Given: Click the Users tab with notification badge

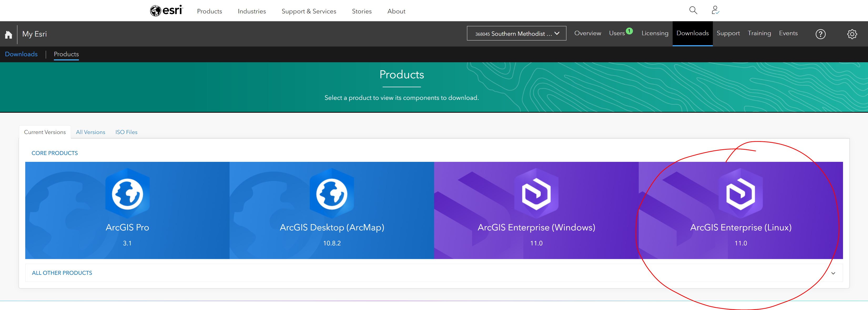Looking at the screenshot, I should coord(617,33).
